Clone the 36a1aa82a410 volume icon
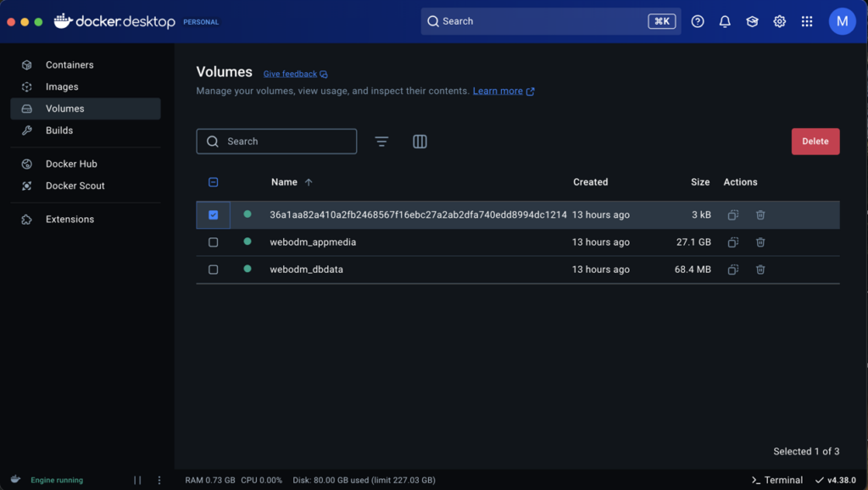The image size is (868, 490). (x=733, y=214)
